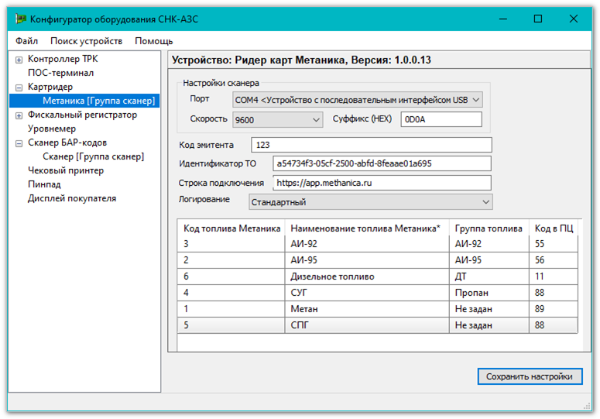Open the Файл menu
Viewport: 600px width, 419px height.
point(27,41)
